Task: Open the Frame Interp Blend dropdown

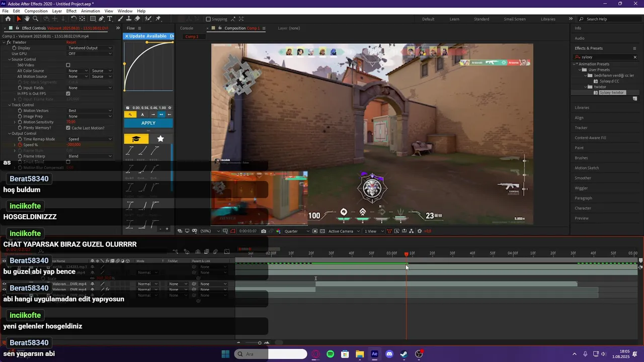Action: (90, 156)
